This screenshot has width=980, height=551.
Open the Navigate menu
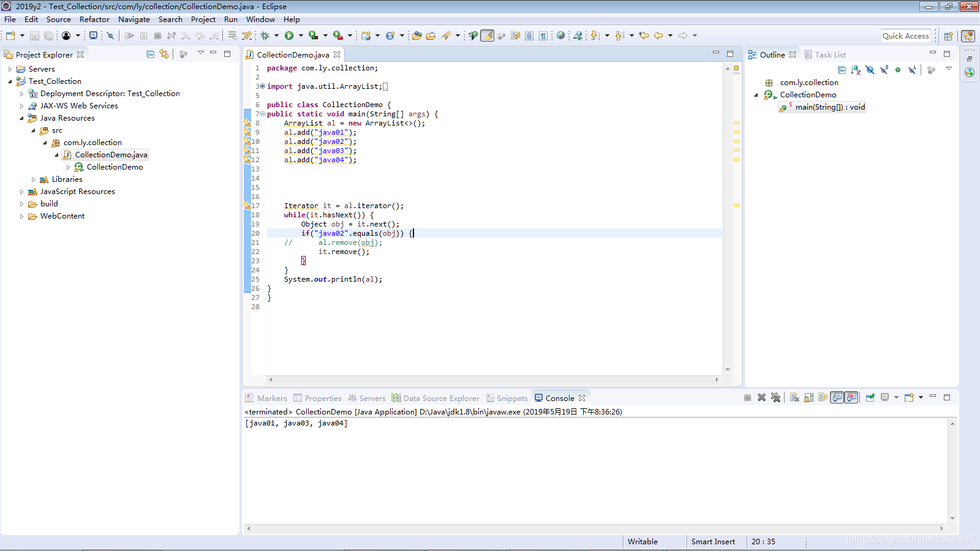134,20
